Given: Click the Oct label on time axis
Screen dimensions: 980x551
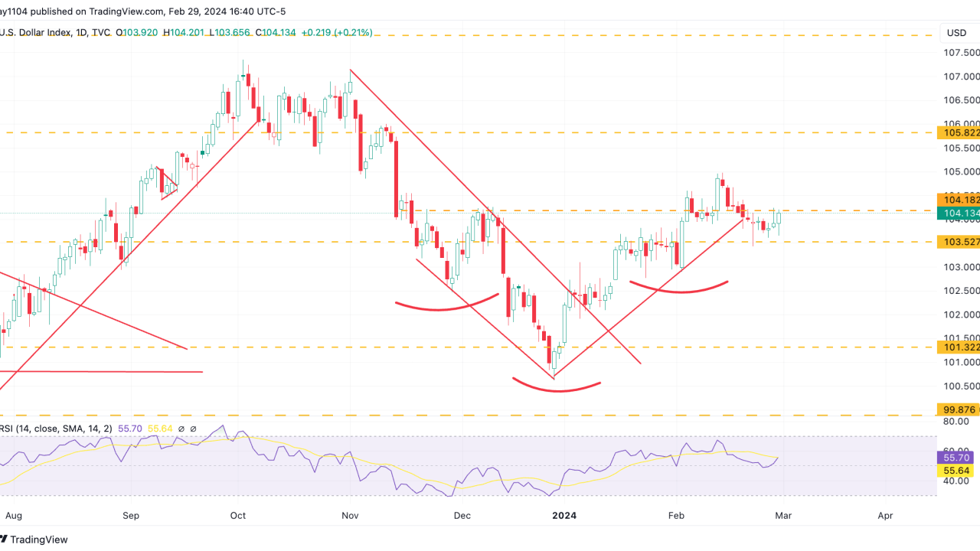Looking at the screenshot, I should pyautogui.click(x=238, y=516).
